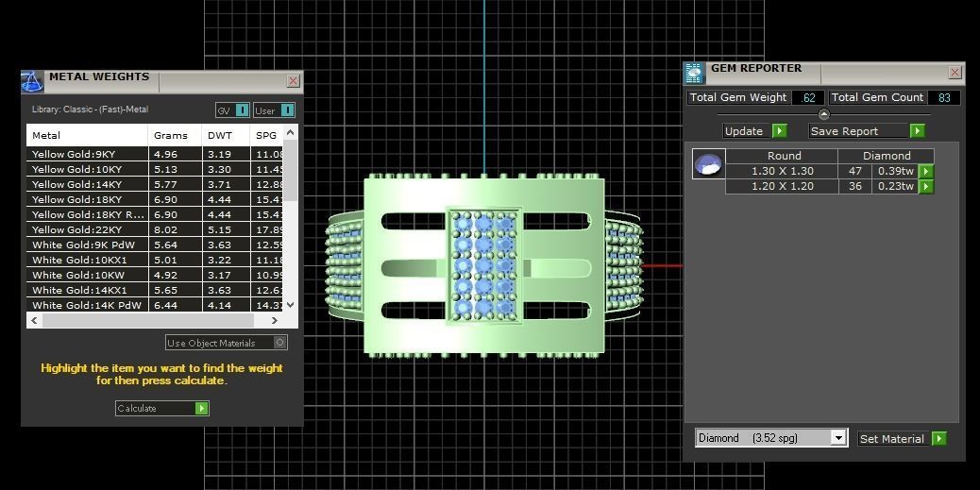Select the Yellow Gold:22KY row

pos(155,229)
